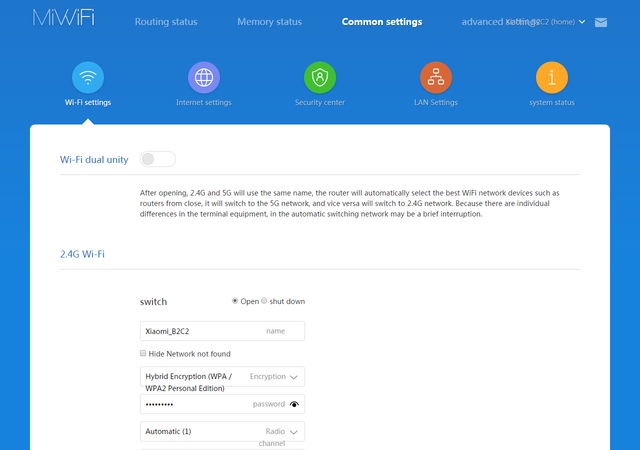
Task: Open the Internet settings globe icon
Action: [x=204, y=78]
